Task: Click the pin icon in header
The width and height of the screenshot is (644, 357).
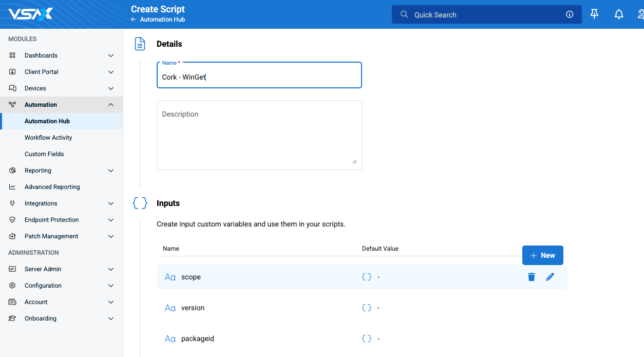Action: coord(594,14)
